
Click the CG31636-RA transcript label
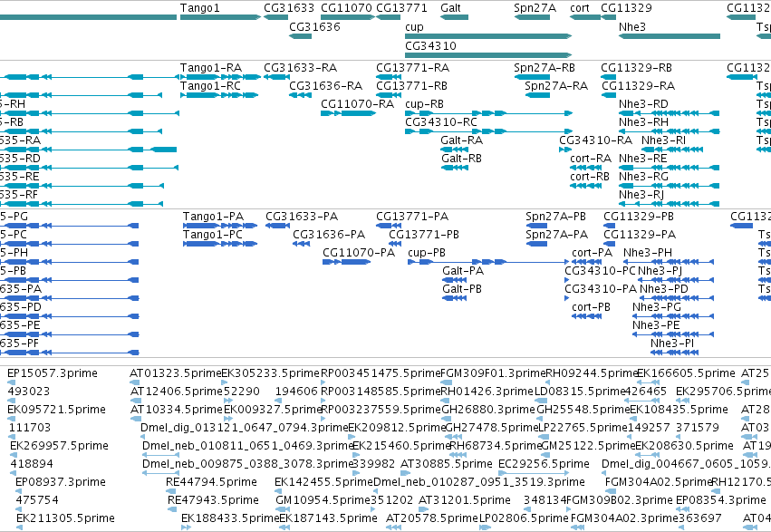tap(325, 85)
